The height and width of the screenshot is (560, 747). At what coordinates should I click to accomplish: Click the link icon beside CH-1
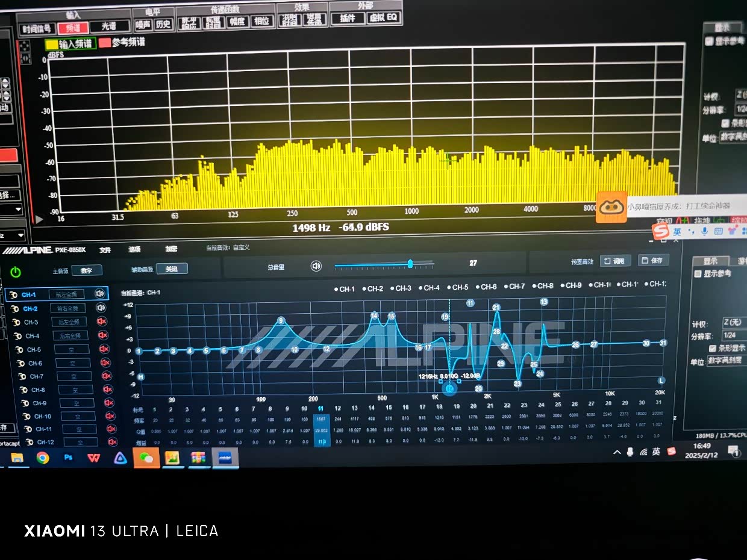point(13,295)
